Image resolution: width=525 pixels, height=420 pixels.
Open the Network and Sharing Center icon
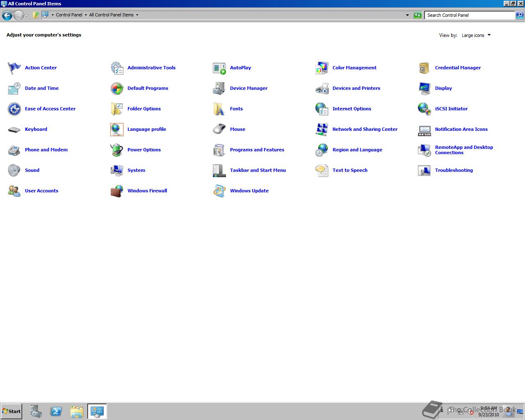coord(322,130)
